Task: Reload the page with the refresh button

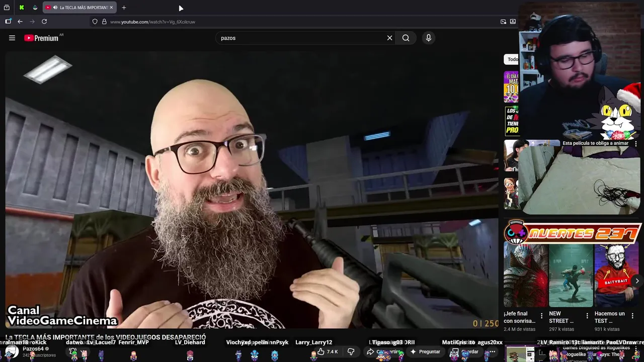Action: pos(44,22)
